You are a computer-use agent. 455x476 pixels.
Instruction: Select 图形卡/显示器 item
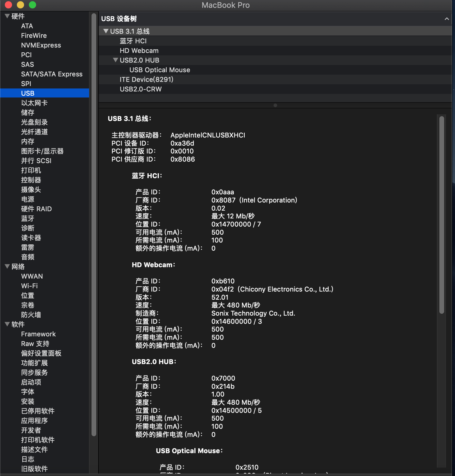pos(42,151)
